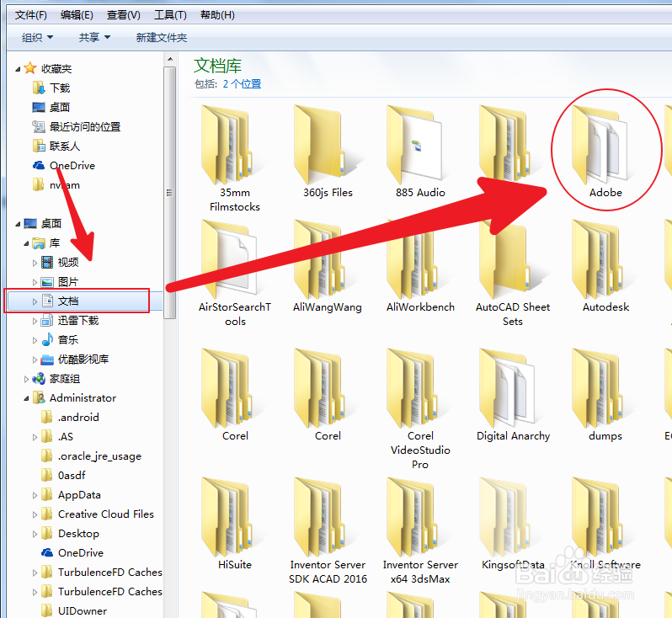This screenshot has height=618, width=672.
Task: Open the Digital Anarchy folder
Action: point(513,395)
